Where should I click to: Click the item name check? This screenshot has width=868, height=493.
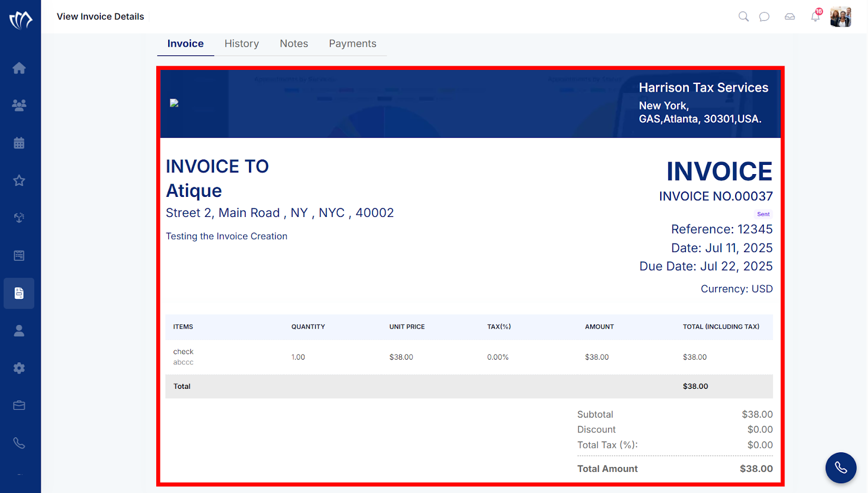click(183, 351)
